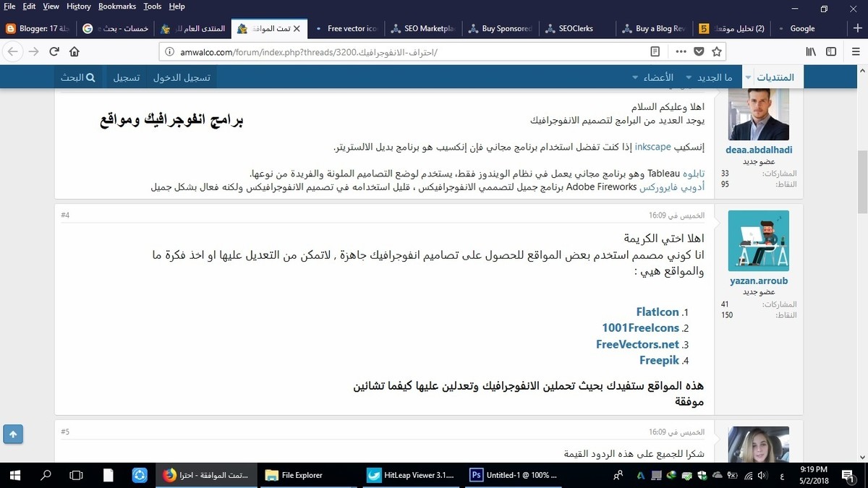Bookmark this page with star icon
This screenshot has height=488, width=868.
click(x=717, y=51)
